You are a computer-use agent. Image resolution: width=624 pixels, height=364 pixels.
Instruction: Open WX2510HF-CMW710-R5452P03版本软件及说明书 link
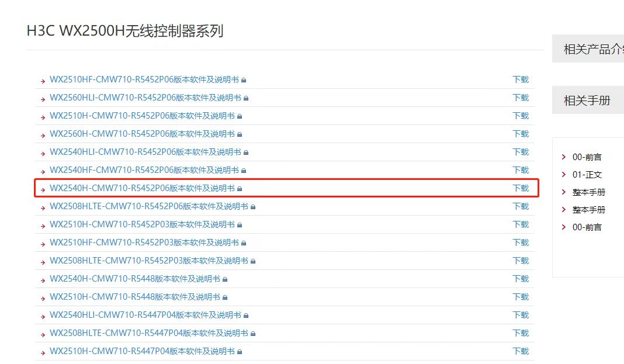tap(144, 242)
